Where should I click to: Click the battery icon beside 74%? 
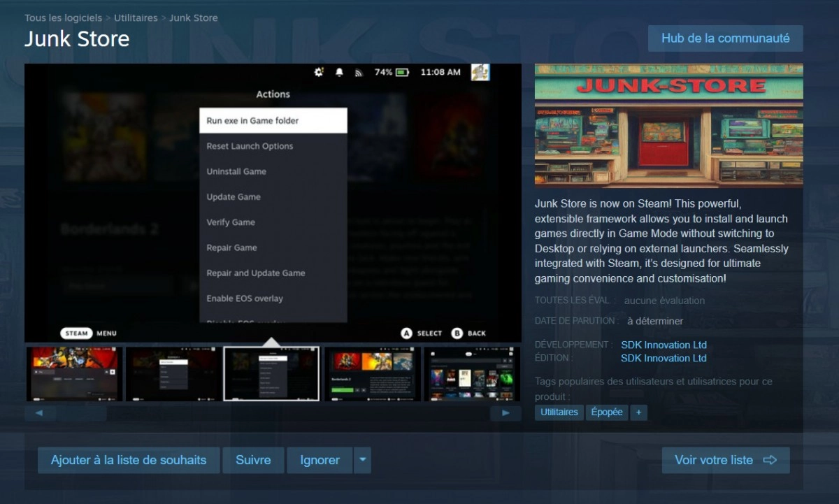(402, 72)
